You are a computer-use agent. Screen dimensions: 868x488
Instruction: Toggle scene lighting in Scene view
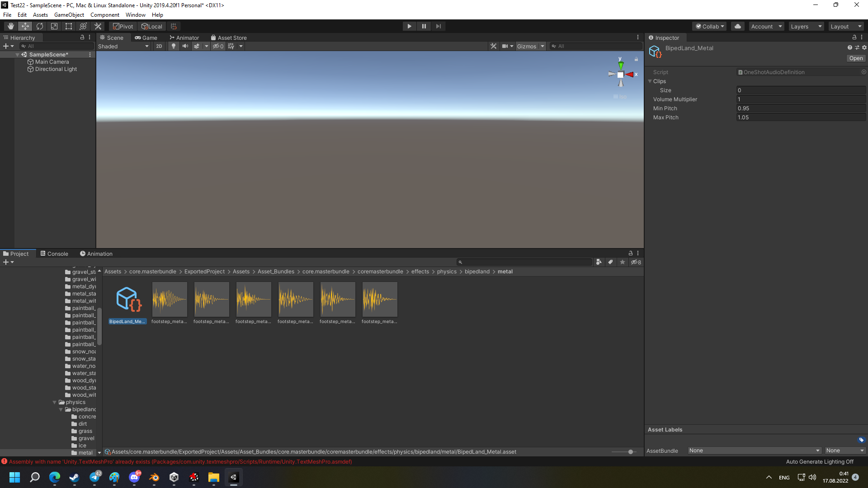(173, 46)
